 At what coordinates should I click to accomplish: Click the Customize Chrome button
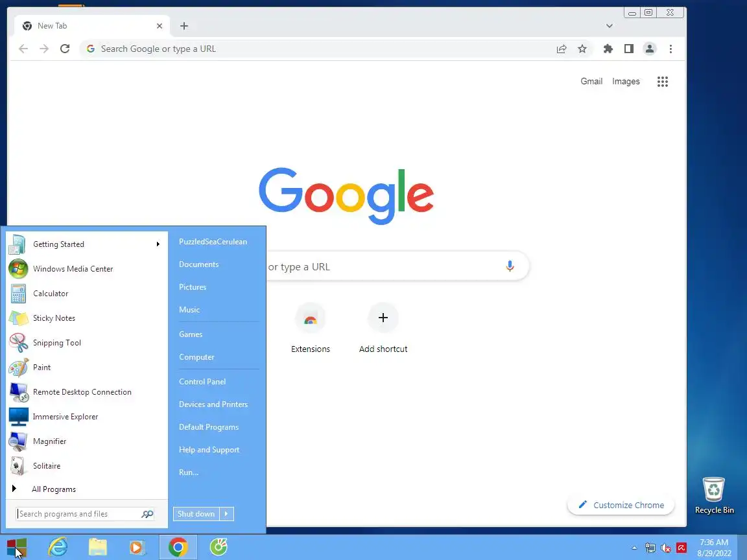point(621,506)
